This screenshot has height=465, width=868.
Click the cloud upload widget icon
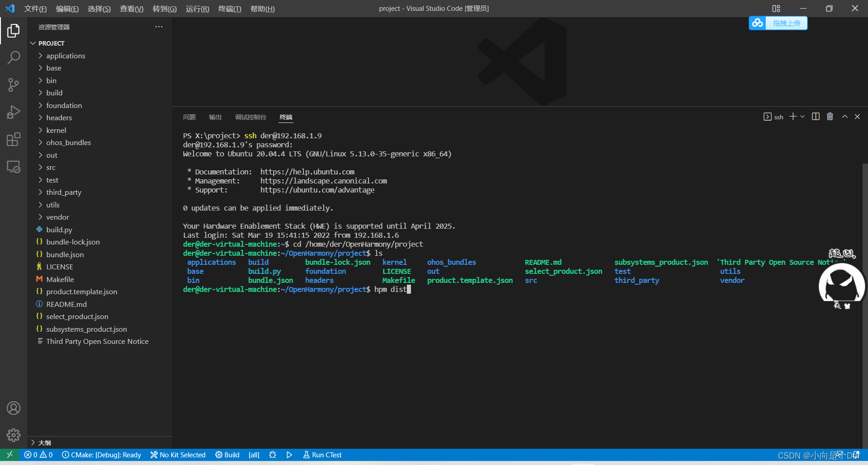pyautogui.click(x=758, y=23)
